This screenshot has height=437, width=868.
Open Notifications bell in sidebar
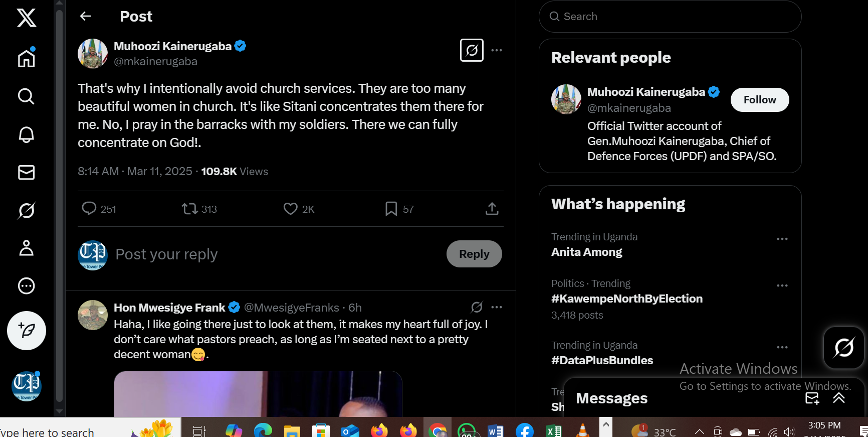click(27, 134)
